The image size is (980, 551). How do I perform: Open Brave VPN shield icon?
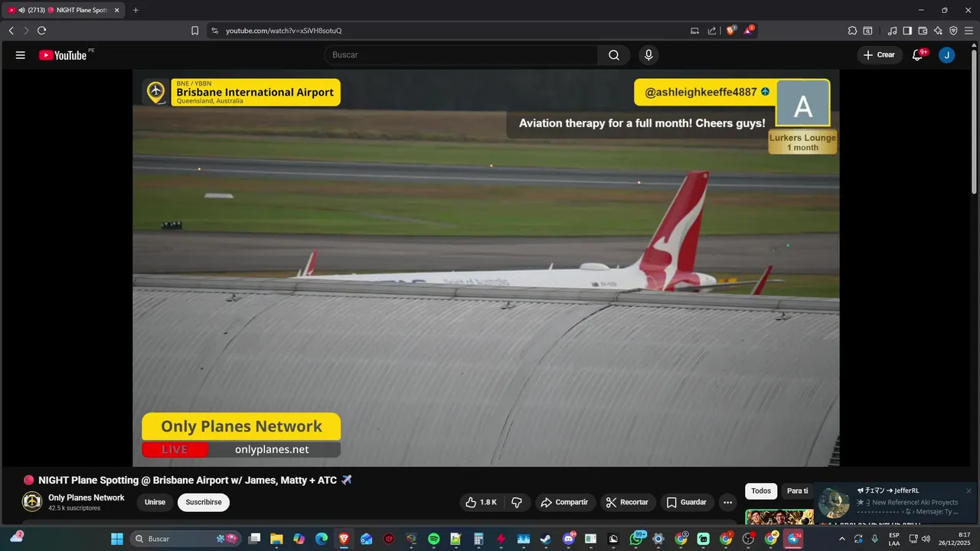pyautogui.click(x=953, y=31)
